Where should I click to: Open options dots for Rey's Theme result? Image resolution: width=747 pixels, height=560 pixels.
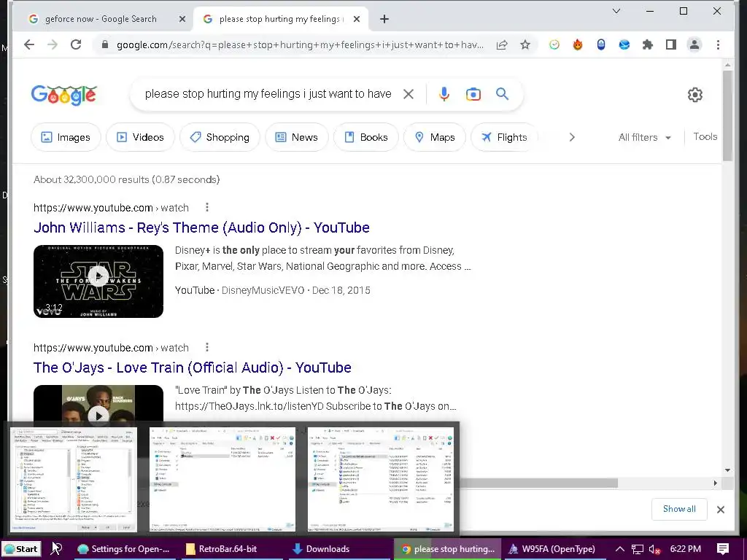point(206,207)
